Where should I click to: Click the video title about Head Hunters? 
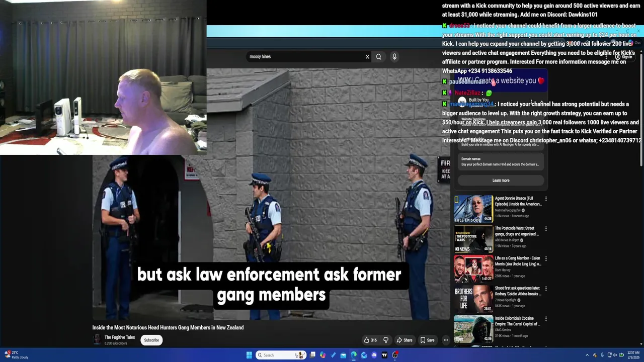tap(168, 327)
